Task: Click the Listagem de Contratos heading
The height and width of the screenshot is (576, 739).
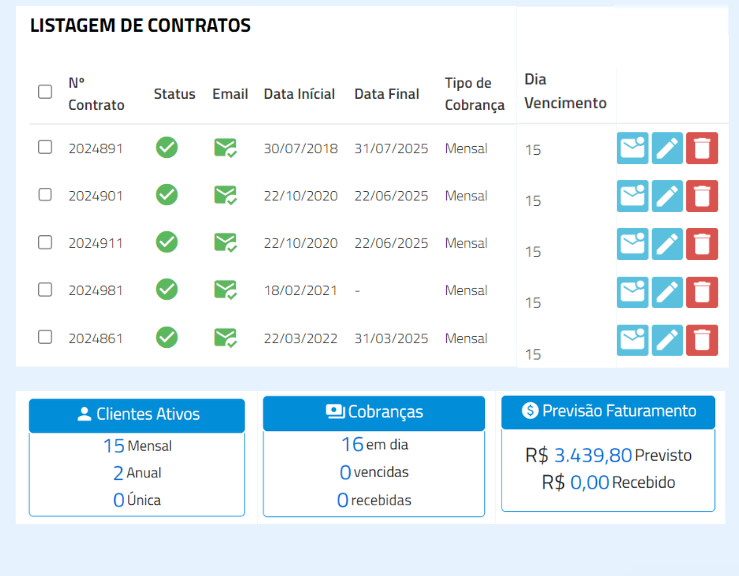Action: [x=140, y=25]
